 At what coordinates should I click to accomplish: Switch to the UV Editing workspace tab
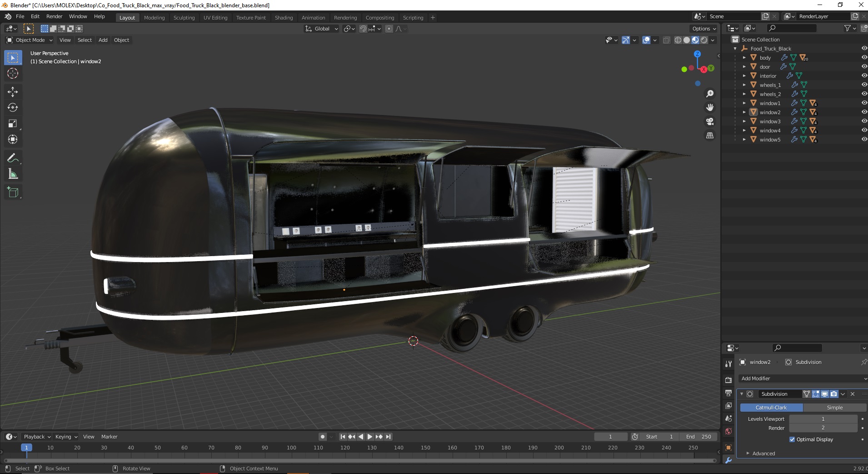[215, 18]
